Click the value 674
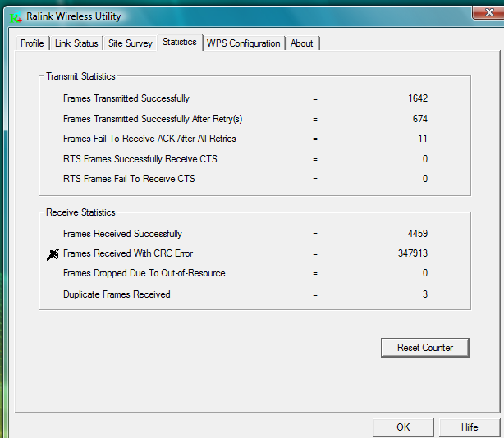Viewport: 504px width, 438px height. [420, 119]
